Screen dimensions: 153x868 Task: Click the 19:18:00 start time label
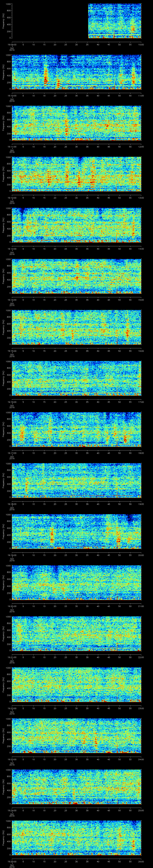coord(12,504)
